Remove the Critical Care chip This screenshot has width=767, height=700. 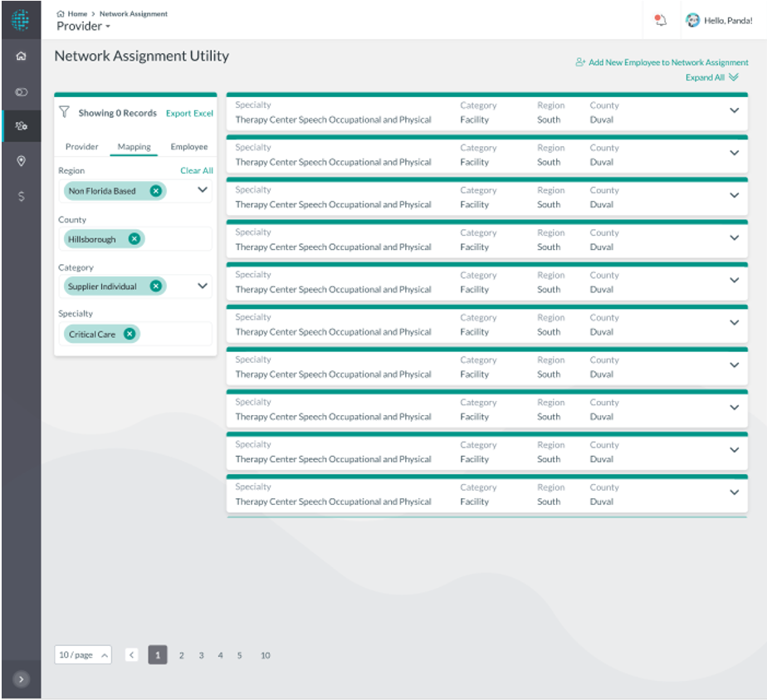[129, 334]
